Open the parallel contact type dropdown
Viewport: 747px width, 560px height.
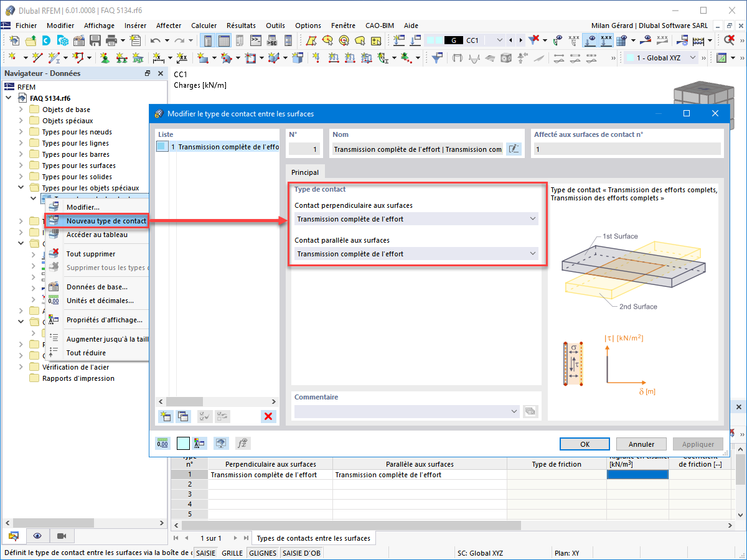(x=416, y=254)
